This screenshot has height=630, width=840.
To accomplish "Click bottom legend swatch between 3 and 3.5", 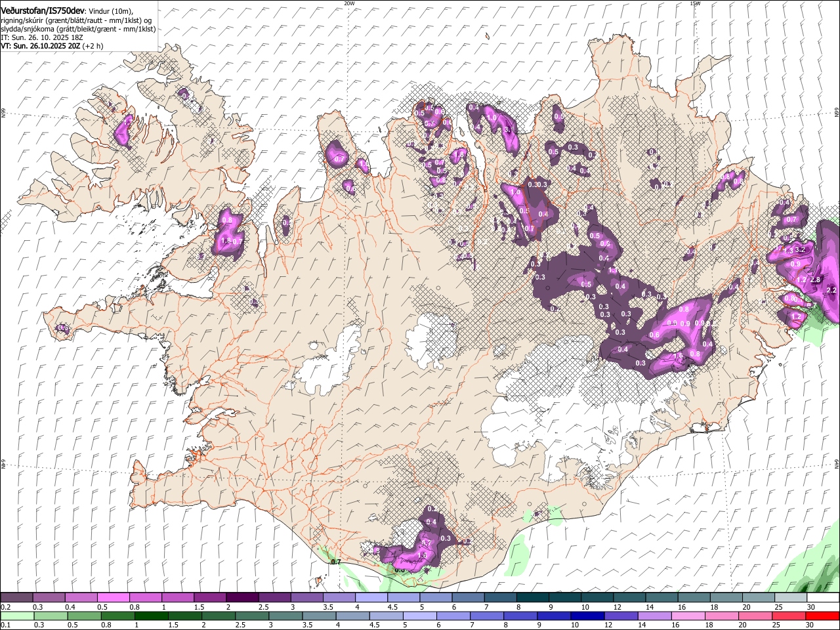I will click(x=285, y=616).
